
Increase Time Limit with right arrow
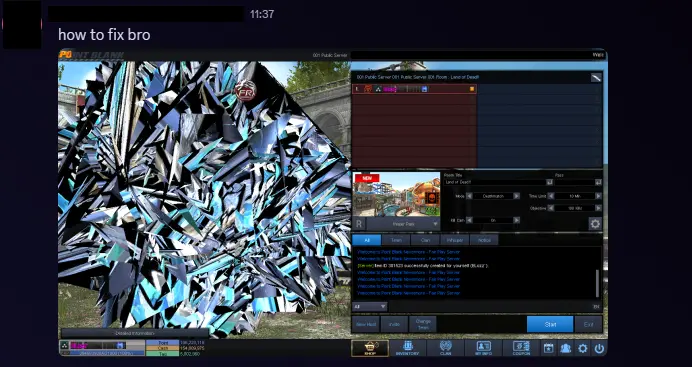coord(598,196)
